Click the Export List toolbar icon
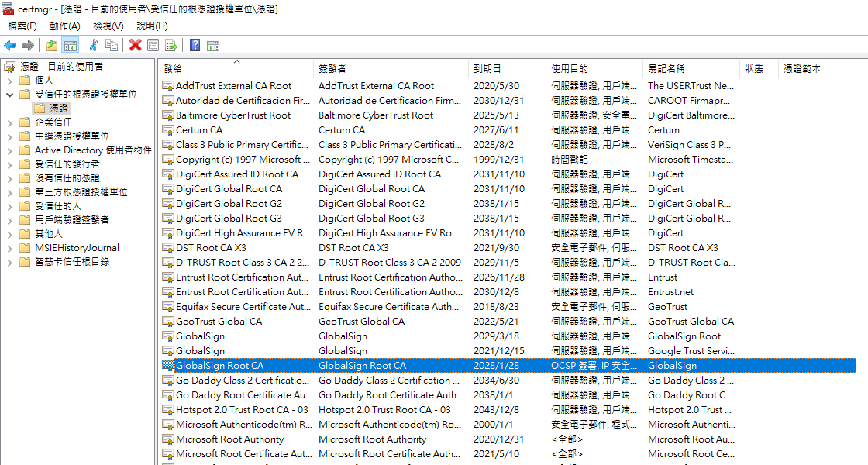 tap(170, 44)
